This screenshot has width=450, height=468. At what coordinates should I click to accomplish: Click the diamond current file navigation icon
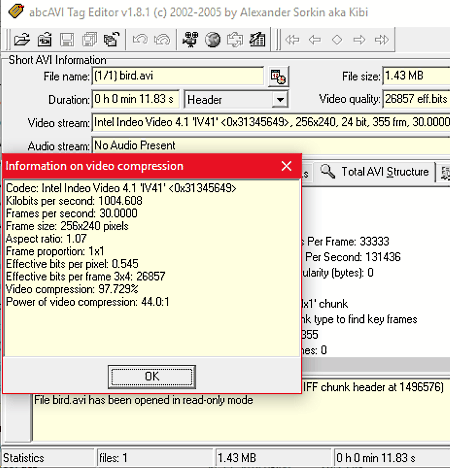[337, 40]
